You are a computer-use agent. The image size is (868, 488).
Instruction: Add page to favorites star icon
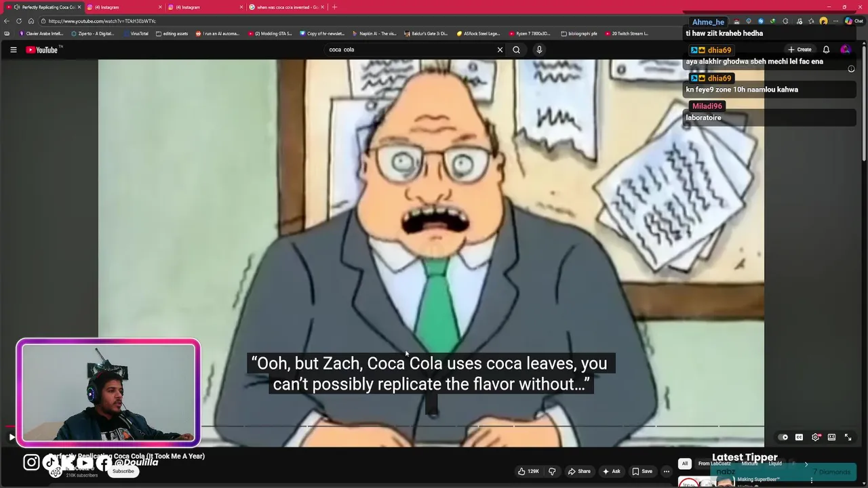point(811,21)
